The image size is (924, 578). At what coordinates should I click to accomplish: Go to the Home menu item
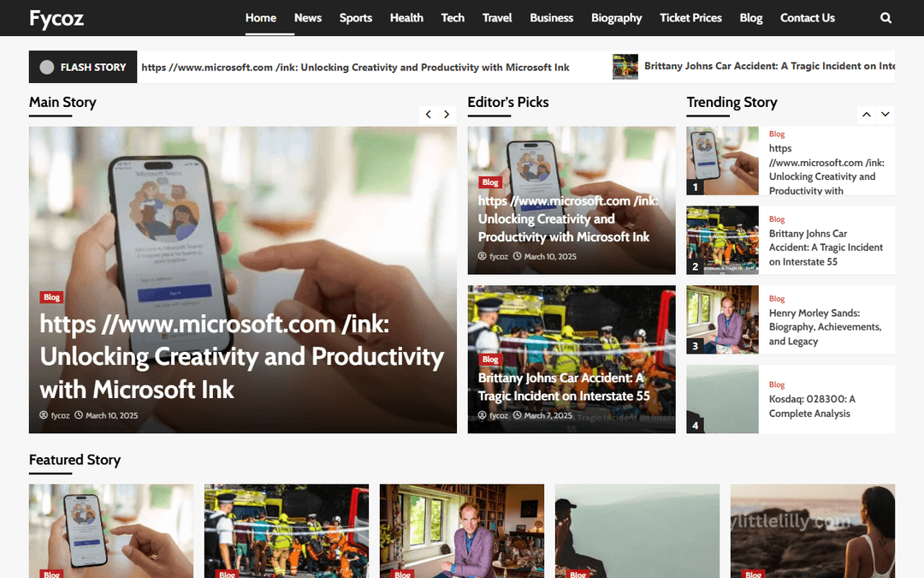[260, 18]
